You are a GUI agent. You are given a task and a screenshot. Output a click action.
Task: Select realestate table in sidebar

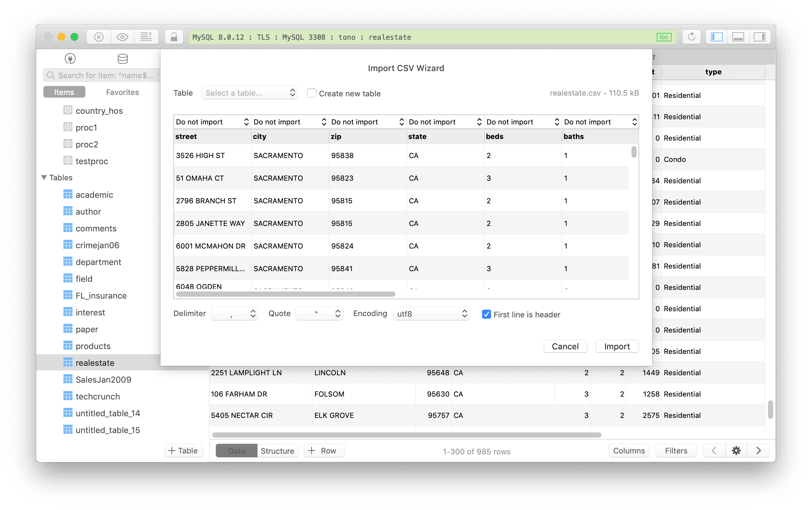click(98, 362)
